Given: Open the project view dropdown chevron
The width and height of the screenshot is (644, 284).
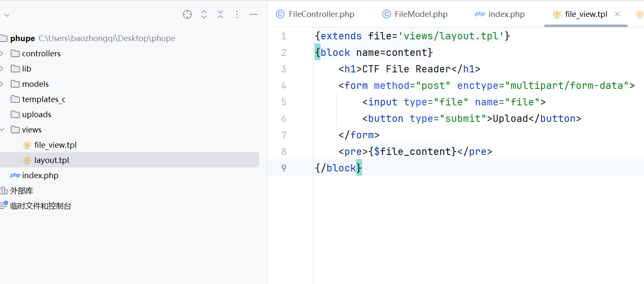Looking at the screenshot, I should [x=6, y=15].
